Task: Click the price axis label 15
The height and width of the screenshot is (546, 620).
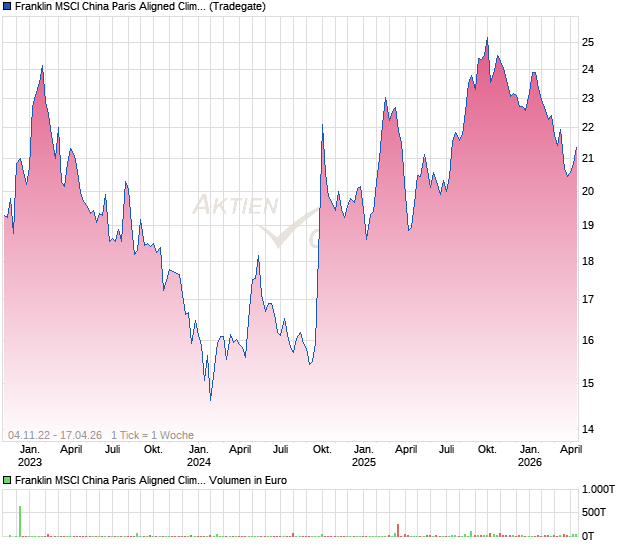Action: pyautogui.click(x=588, y=383)
